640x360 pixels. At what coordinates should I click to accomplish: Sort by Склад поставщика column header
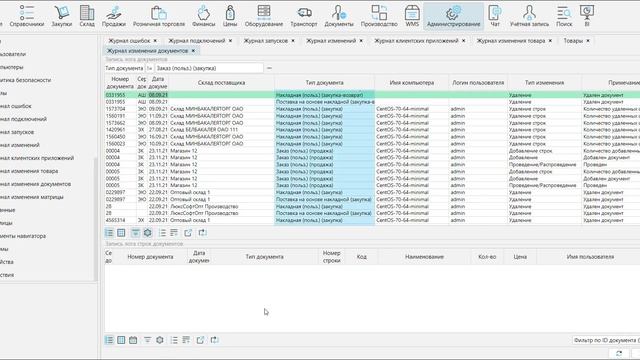tap(221, 82)
